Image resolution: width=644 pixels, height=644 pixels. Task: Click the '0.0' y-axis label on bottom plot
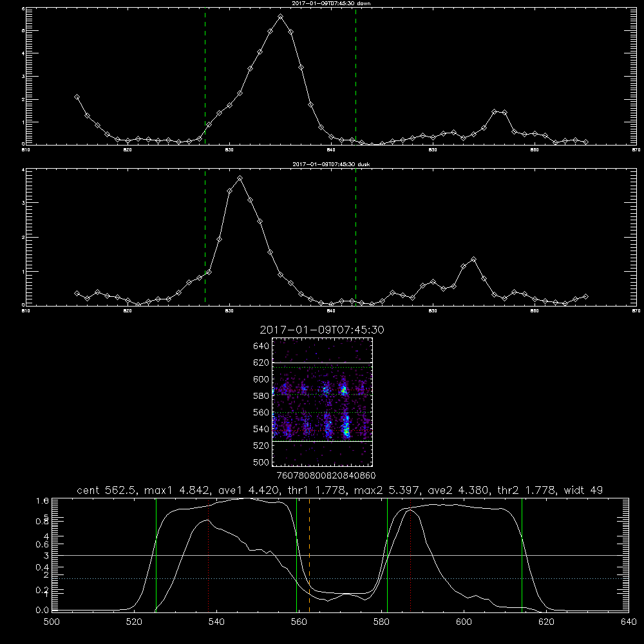[43, 610]
